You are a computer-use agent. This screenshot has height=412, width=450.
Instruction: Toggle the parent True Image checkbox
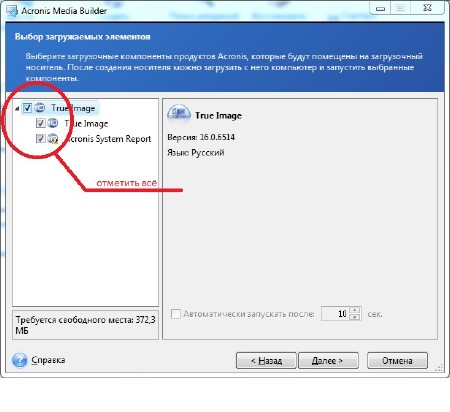(27, 108)
